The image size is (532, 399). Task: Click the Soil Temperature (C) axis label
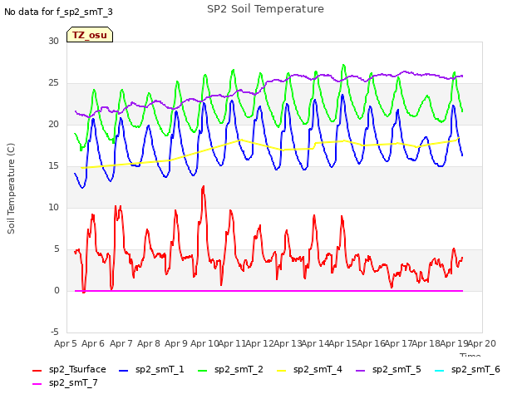[x=11, y=189]
